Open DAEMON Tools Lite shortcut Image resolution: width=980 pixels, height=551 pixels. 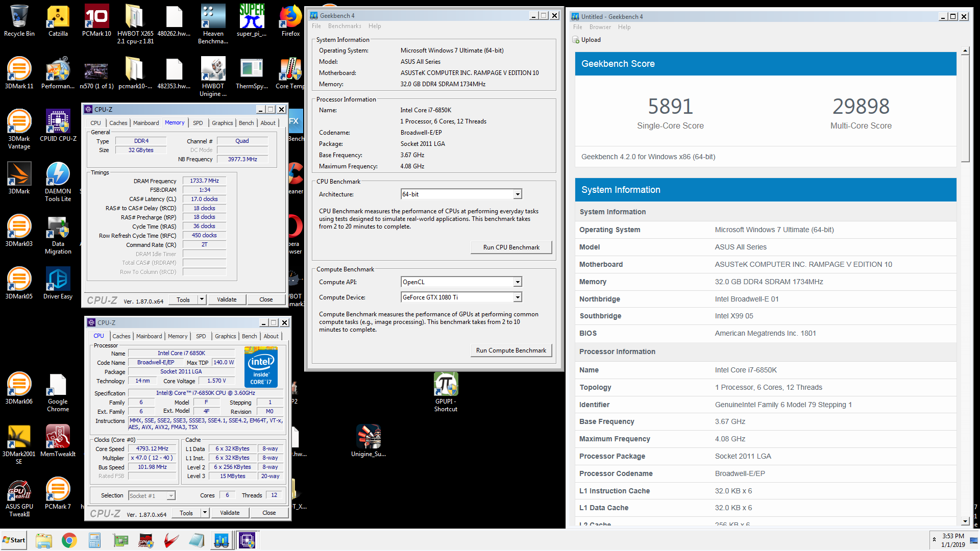58,182
